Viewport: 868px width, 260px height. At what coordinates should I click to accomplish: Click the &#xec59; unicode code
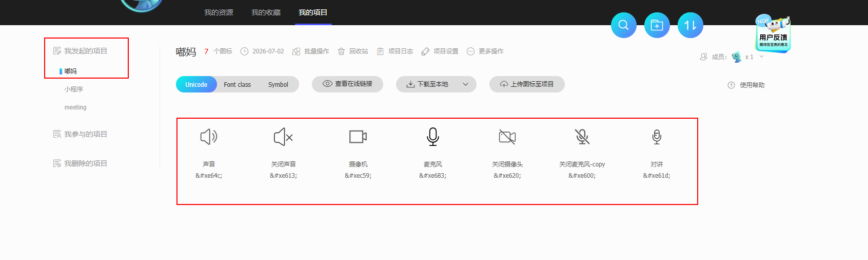pos(358,176)
